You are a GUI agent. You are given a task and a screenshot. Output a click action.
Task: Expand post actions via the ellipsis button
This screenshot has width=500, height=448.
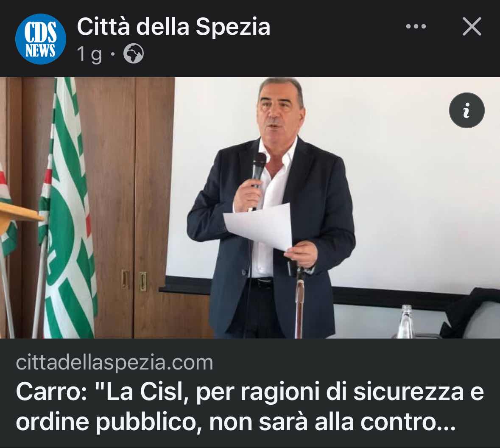click(416, 26)
